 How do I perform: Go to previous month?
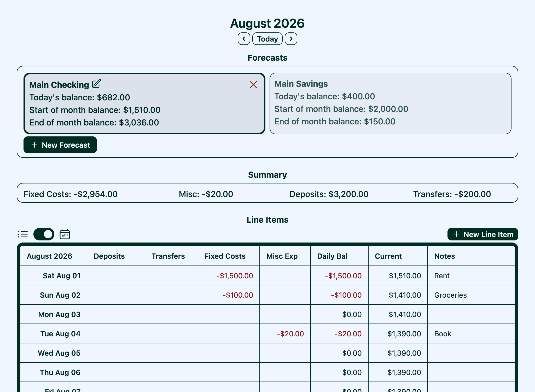click(x=244, y=39)
